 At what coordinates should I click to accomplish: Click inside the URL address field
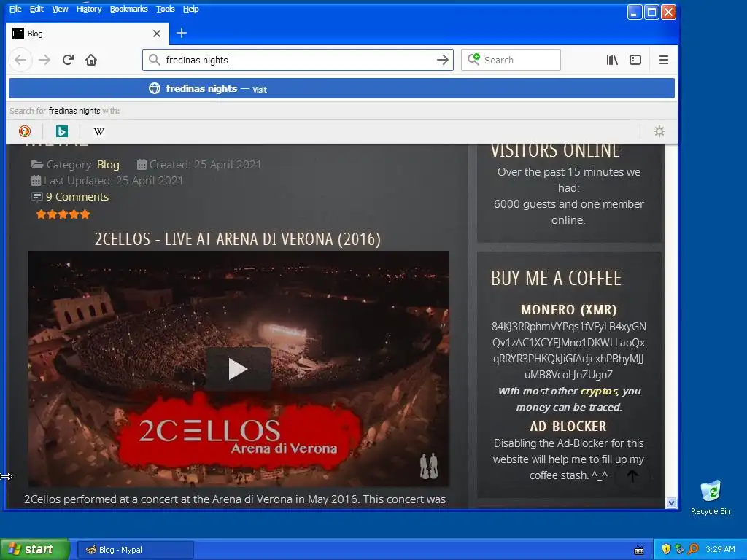(298, 60)
